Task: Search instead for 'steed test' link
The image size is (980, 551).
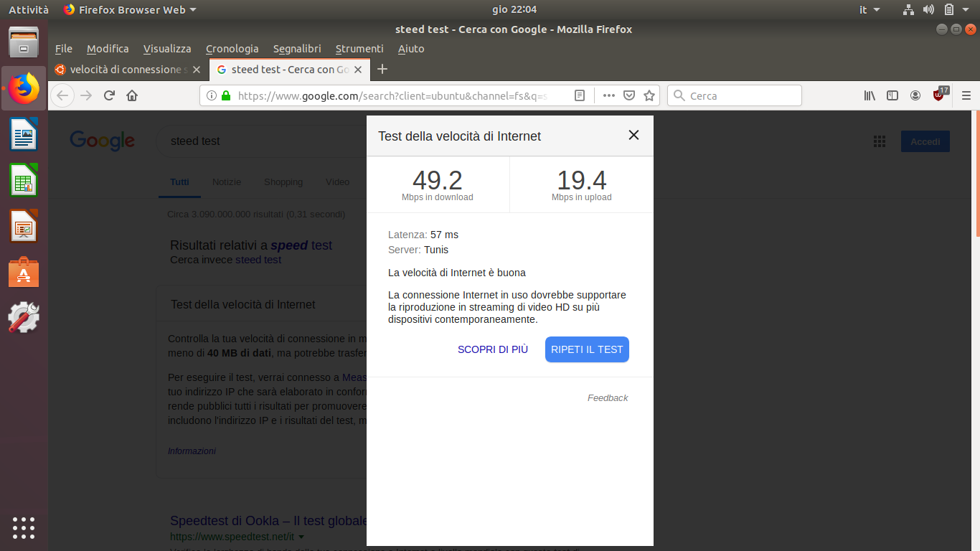Action: coord(258,260)
